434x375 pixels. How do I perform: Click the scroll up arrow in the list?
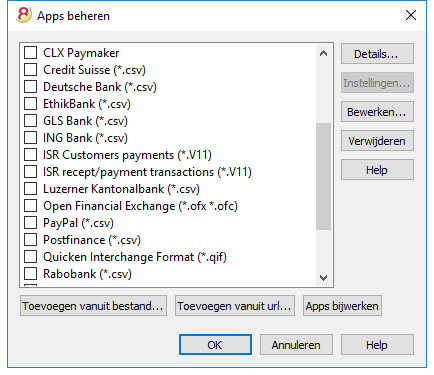pos(323,53)
